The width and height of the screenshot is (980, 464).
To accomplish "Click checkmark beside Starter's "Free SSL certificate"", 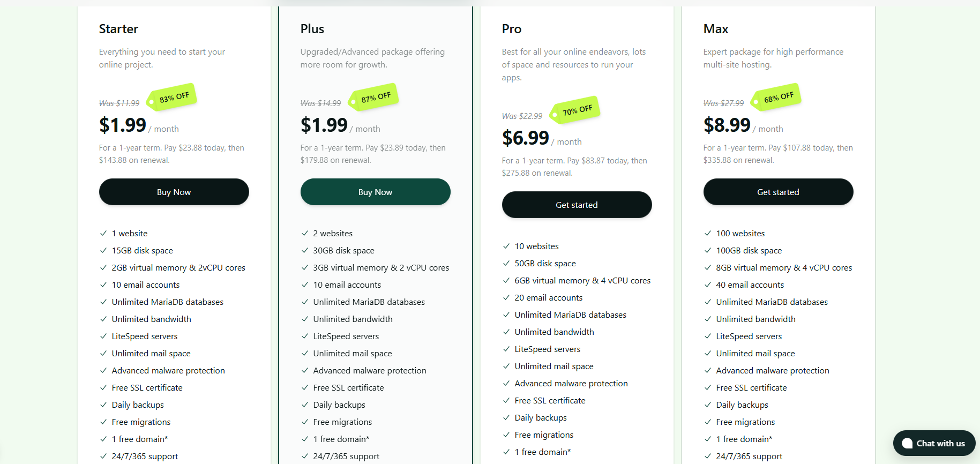I will coord(103,387).
